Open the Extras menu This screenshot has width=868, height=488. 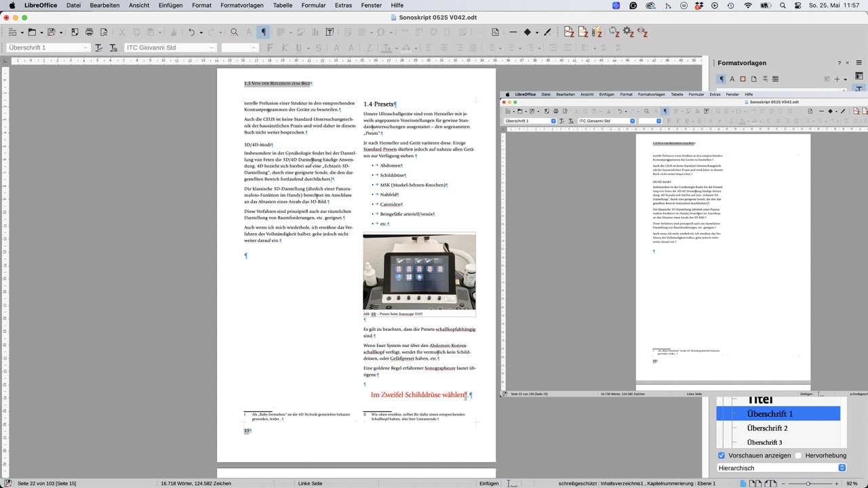point(343,5)
